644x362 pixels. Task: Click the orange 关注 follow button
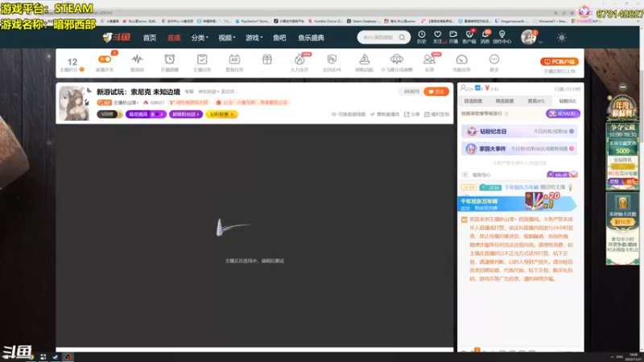tap(436, 92)
